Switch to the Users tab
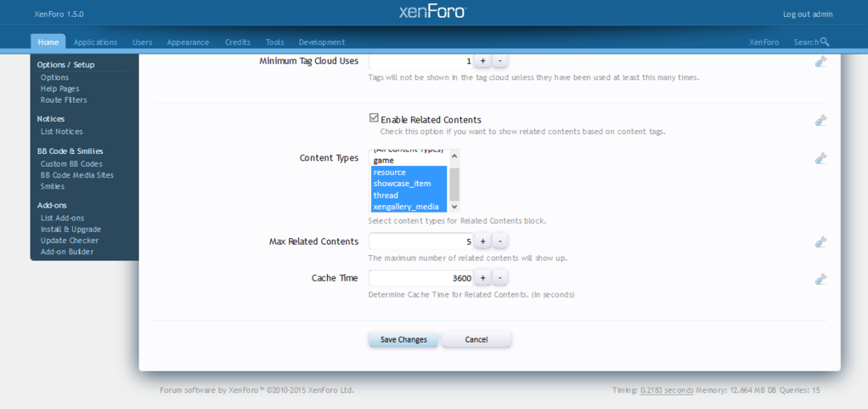This screenshot has width=868, height=409. tap(142, 42)
